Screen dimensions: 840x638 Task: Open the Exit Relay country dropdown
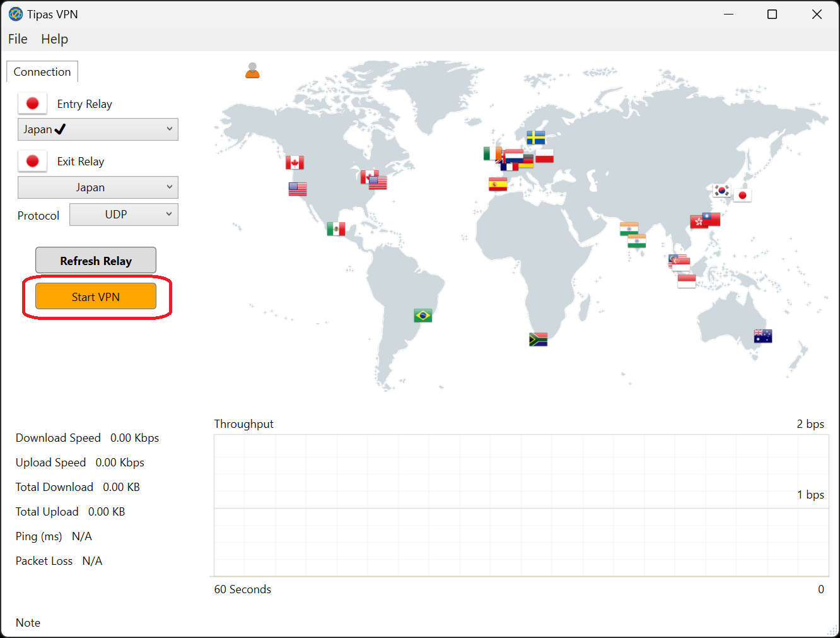point(98,187)
